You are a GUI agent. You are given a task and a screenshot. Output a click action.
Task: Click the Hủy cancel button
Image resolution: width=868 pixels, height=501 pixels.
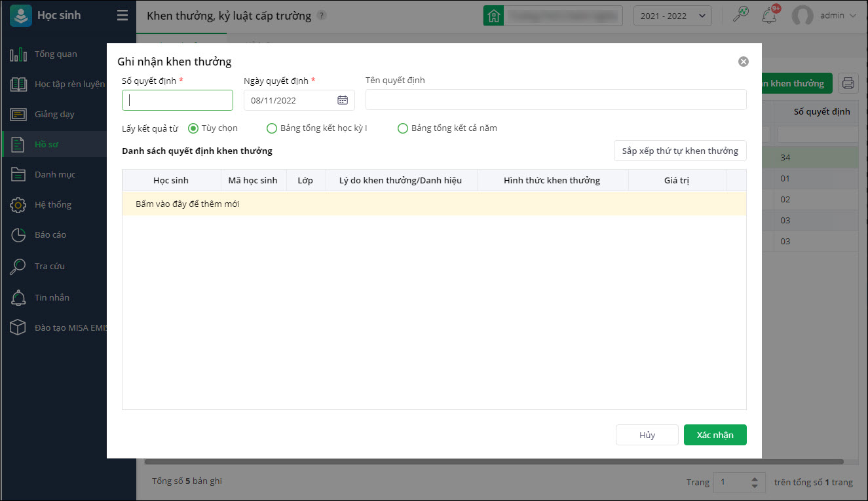(x=647, y=435)
